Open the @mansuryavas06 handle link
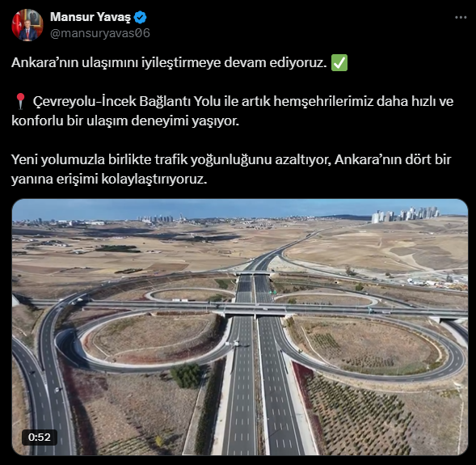Viewport: 476px width, 465px height. click(x=100, y=33)
